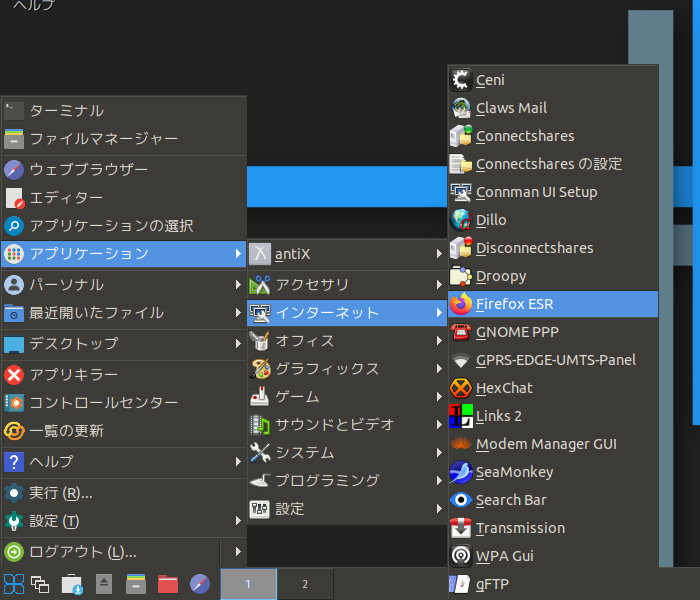
Task: Open the デスクトップ submenu
Action: pos(124,344)
